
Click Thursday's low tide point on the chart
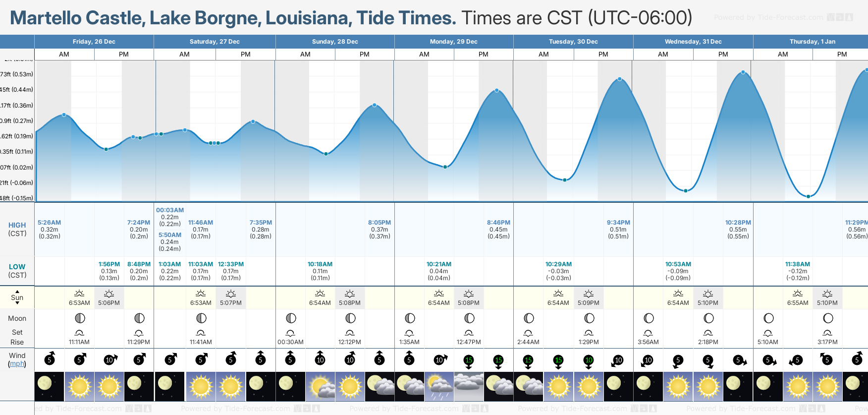coord(808,196)
